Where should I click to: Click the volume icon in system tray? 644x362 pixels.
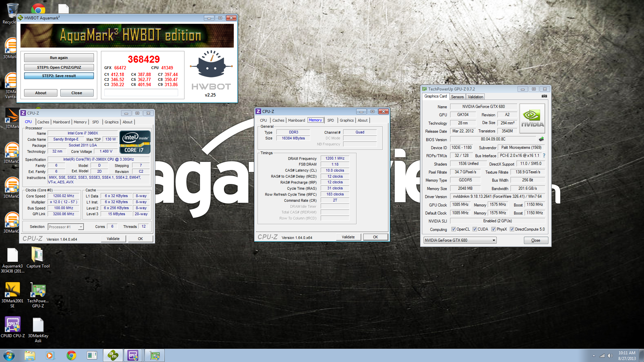point(610,356)
